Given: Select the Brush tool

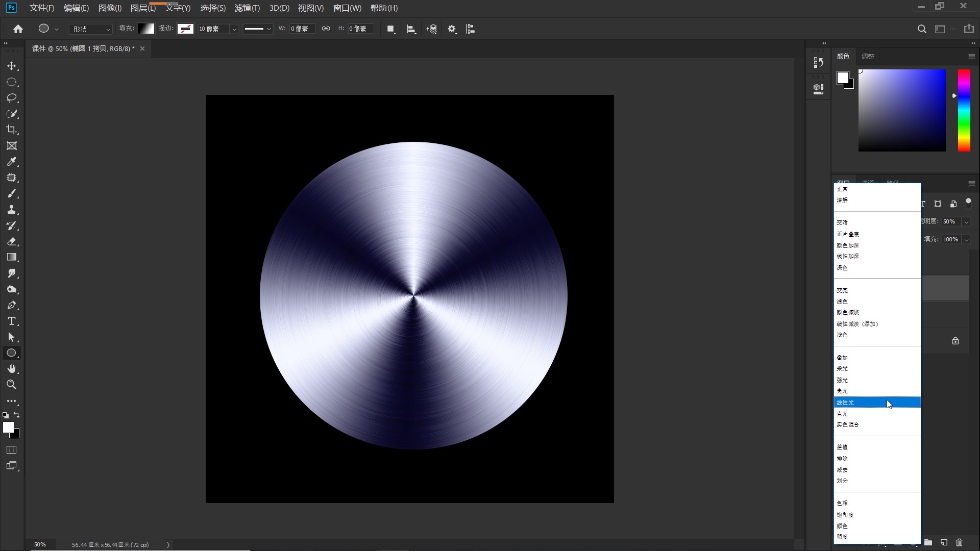Looking at the screenshot, I should [12, 193].
